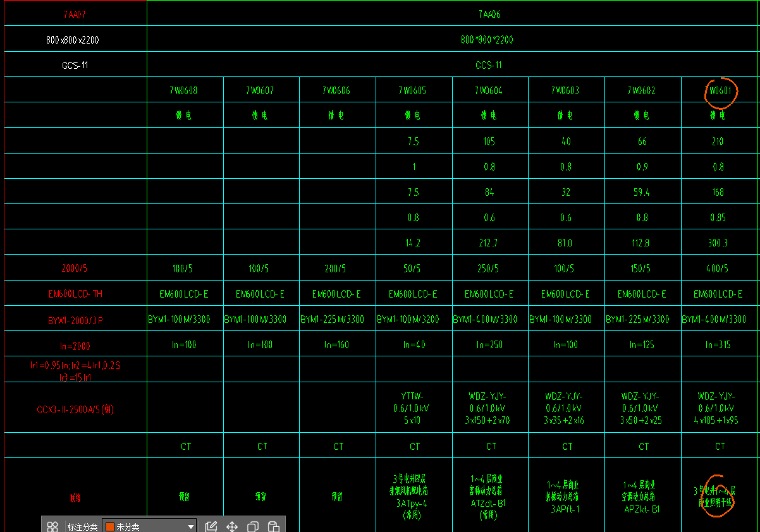Select circuit number 7W0606

(336, 91)
